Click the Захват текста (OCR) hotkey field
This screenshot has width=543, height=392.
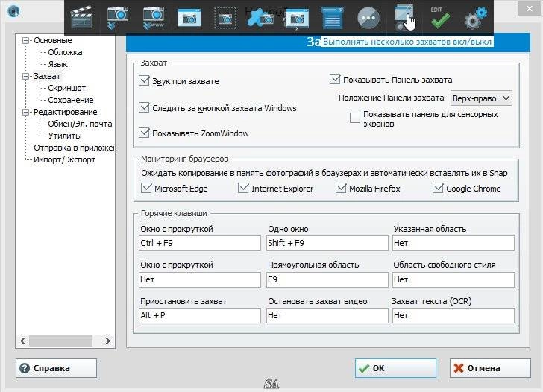[453, 315]
